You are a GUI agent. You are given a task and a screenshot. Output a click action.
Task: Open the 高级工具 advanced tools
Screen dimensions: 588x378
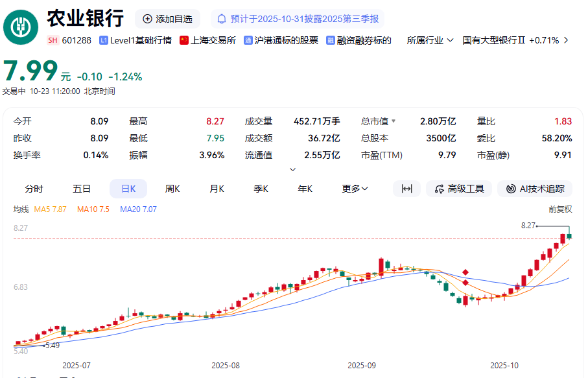[x=459, y=189]
